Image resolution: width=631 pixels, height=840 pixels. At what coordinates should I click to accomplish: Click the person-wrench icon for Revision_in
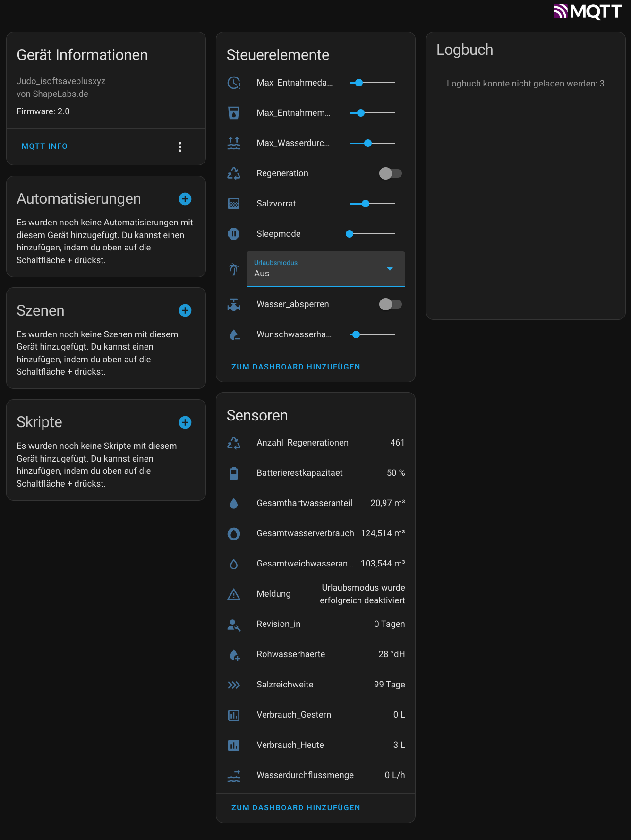point(234,624)
